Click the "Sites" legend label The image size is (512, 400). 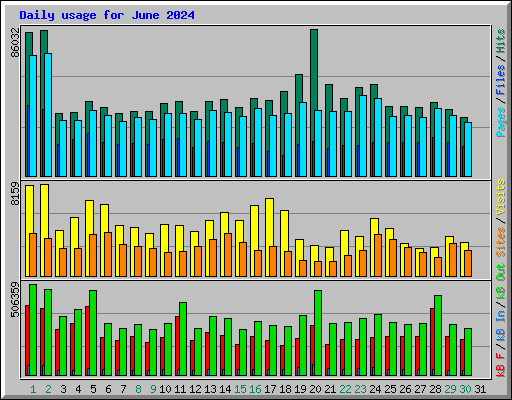click(501, 241)
